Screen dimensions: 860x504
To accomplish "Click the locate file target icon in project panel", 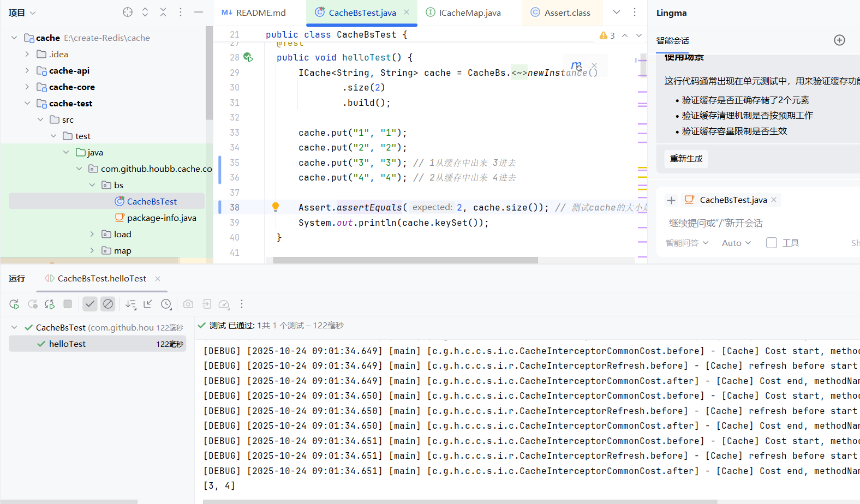I will [x=128, y=13].
